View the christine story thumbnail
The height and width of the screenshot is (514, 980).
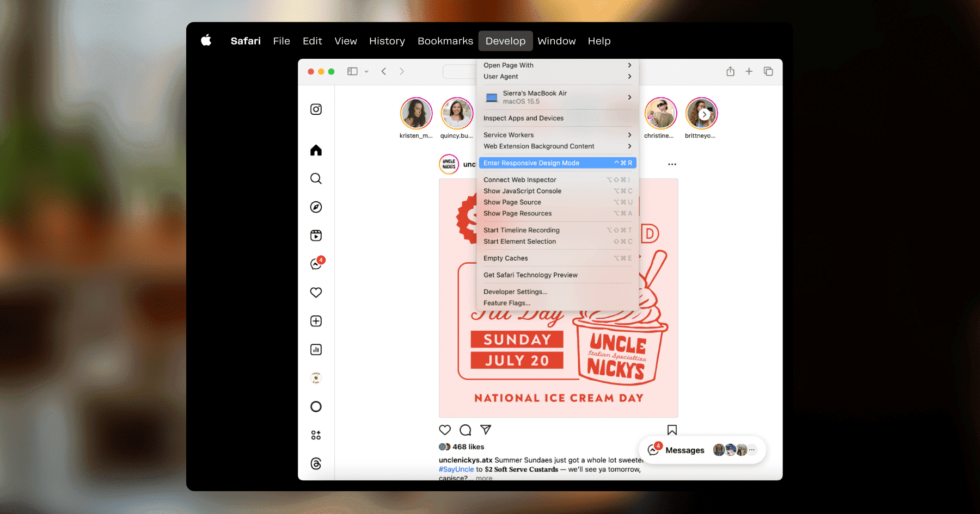pyautogui.click(x=660, y=114)
